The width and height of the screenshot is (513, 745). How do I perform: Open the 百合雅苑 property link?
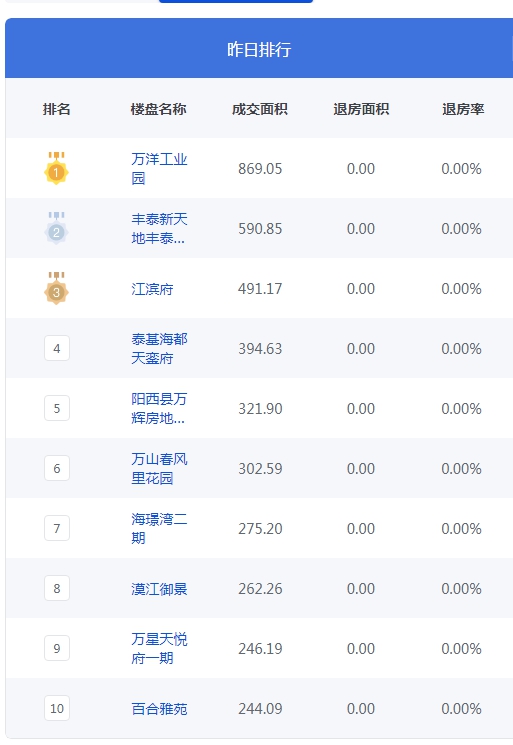click(159, 708)
